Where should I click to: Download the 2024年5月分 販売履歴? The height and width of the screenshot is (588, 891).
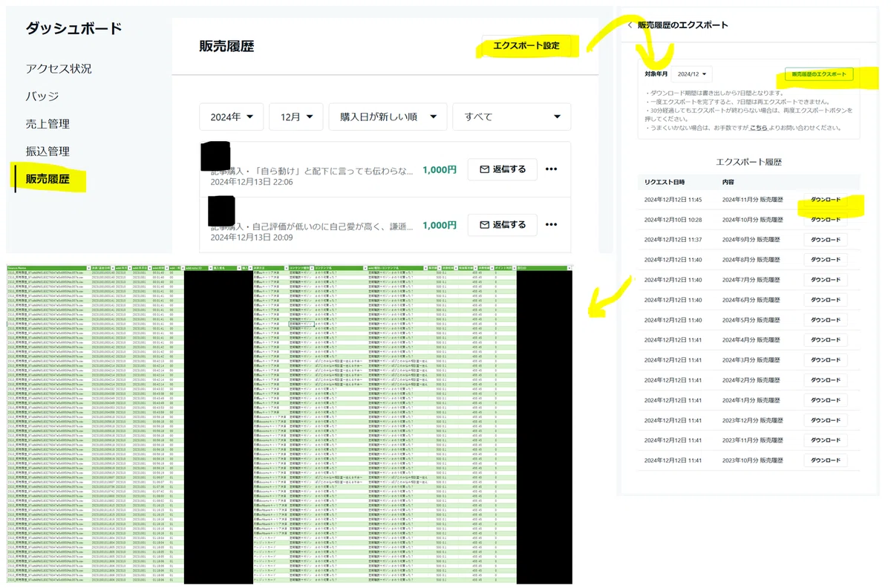click(826, 320)
